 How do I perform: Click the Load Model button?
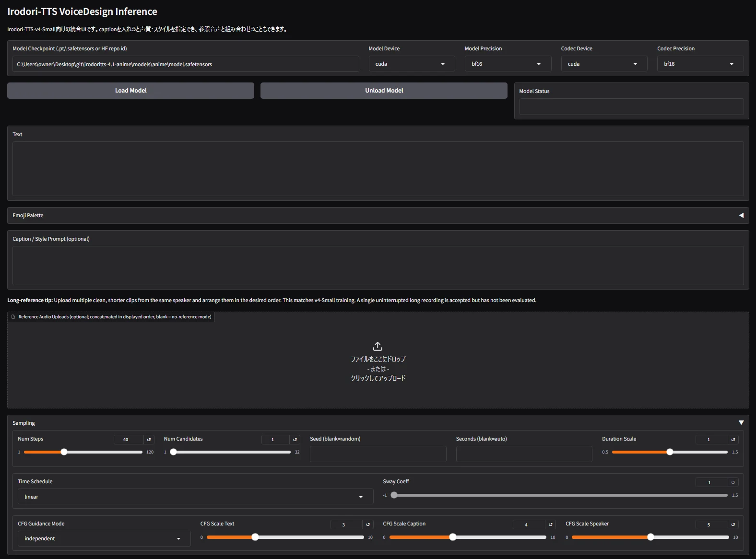(x=130, y=91)
